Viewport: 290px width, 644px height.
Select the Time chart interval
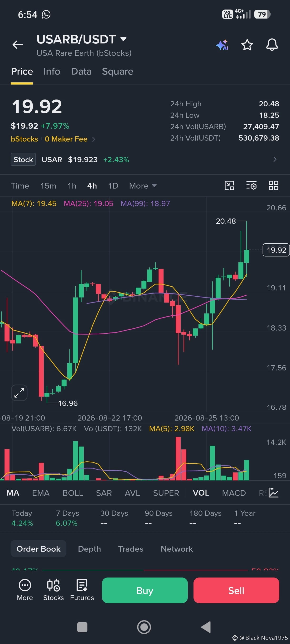pyautogui.click(x=20, y=186)
